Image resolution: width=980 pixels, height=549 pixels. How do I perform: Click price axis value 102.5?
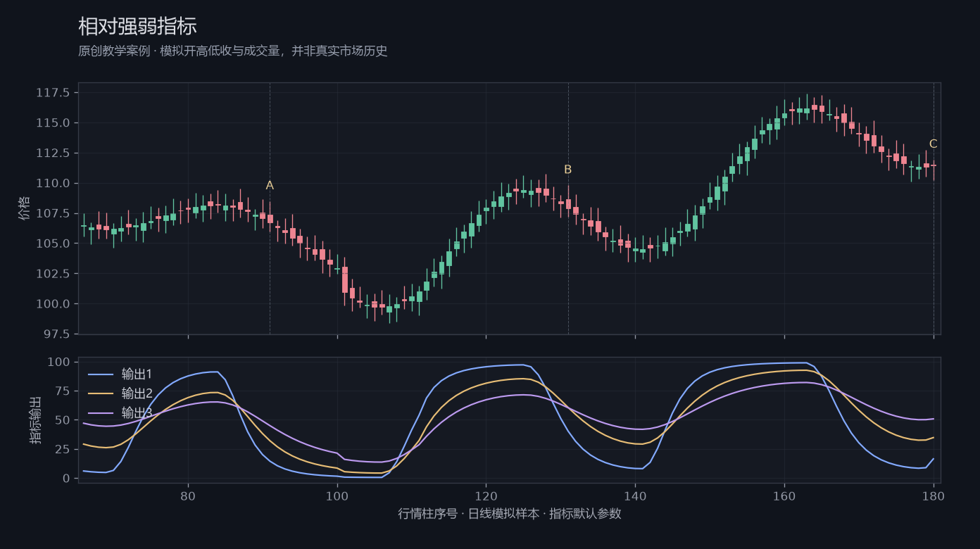click(54, 274)
